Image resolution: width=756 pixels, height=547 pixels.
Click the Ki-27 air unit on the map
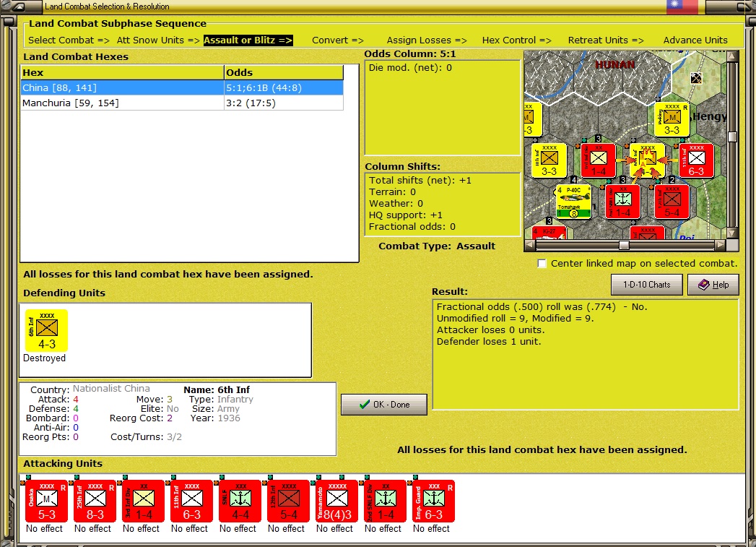point(549,233)
